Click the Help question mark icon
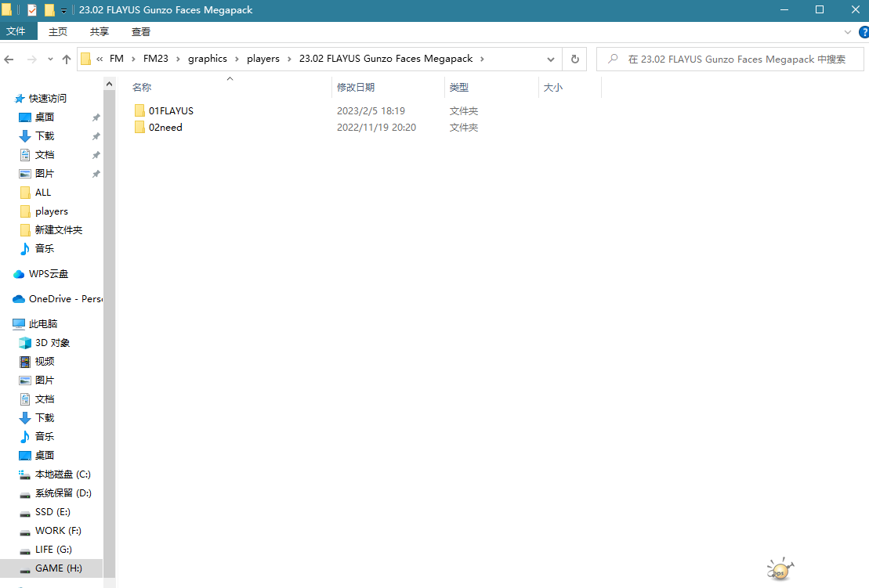 (864, 32)
